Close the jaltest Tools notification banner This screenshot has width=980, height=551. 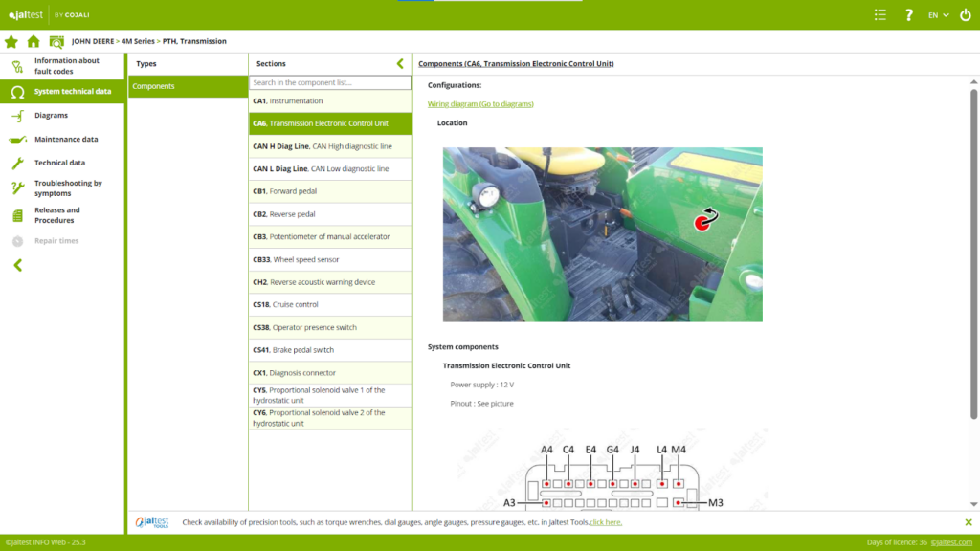click(x=968, y=522)
